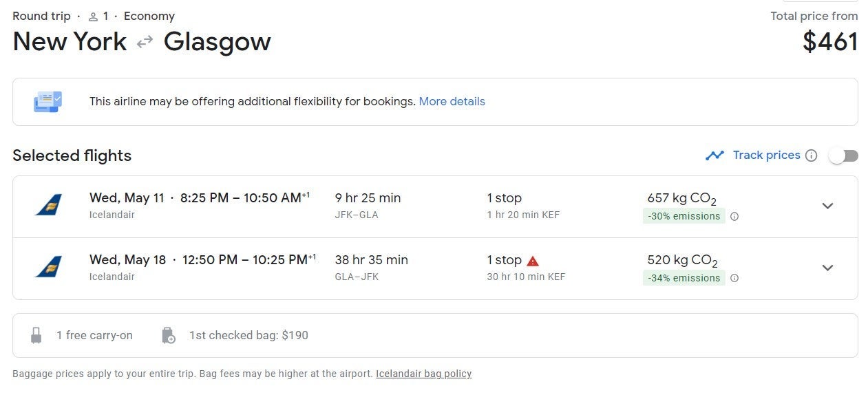Expand the May 11 JFK–GLA flight details
This screenshot has width=868, height=397.
point(827,206)
